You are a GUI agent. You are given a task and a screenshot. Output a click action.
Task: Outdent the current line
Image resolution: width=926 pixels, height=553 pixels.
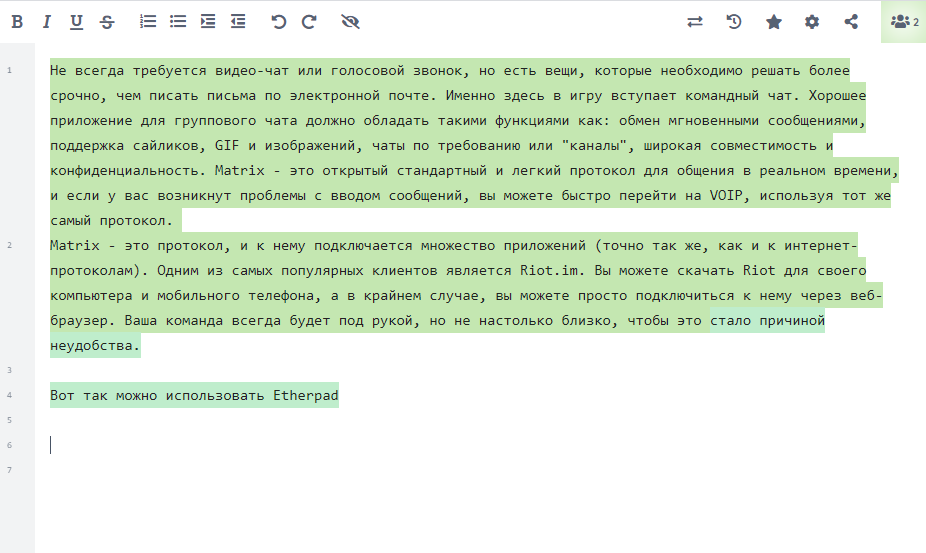tap(238, 22)
